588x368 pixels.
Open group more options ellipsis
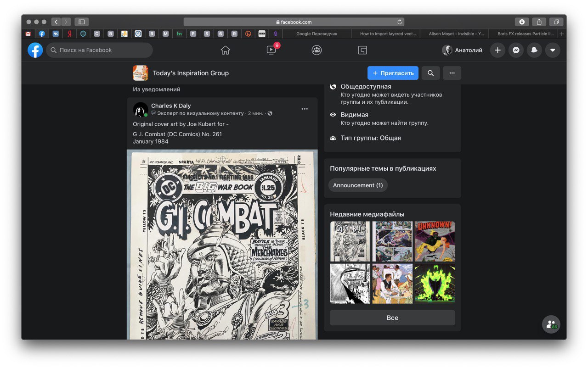[x=452, y=73]
